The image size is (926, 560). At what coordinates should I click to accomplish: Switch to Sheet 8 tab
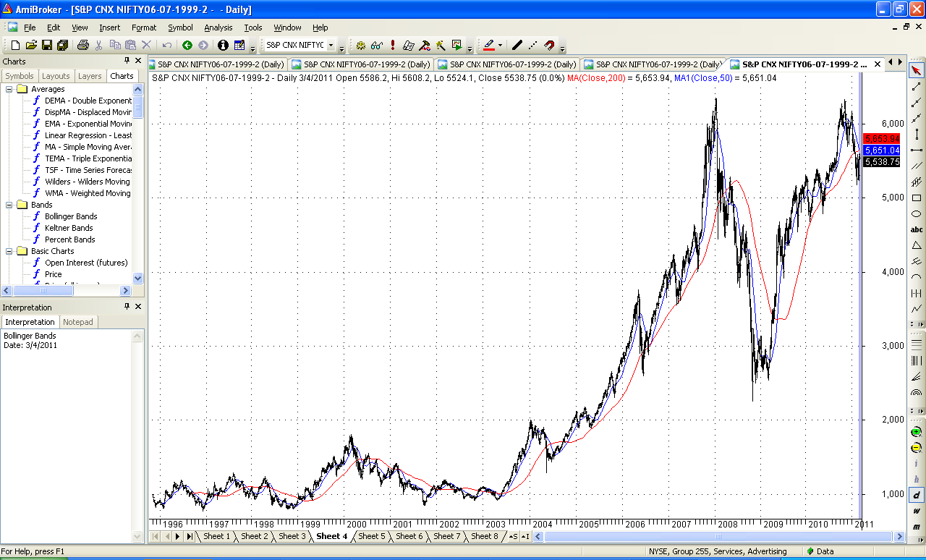point(485,536)
